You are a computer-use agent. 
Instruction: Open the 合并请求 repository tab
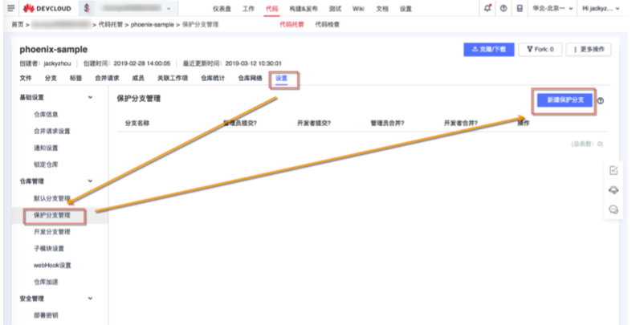click(x=107, y=78)
